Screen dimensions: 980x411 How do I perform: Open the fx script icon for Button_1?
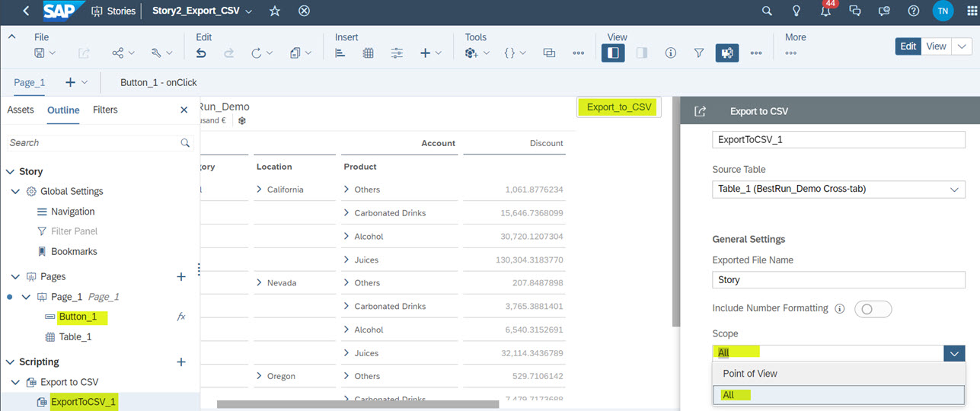coord(181,317)
